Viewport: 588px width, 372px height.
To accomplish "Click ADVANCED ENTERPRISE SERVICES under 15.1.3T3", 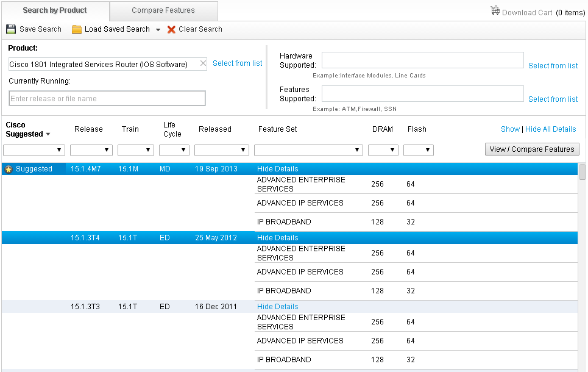I will pos(301,322).
